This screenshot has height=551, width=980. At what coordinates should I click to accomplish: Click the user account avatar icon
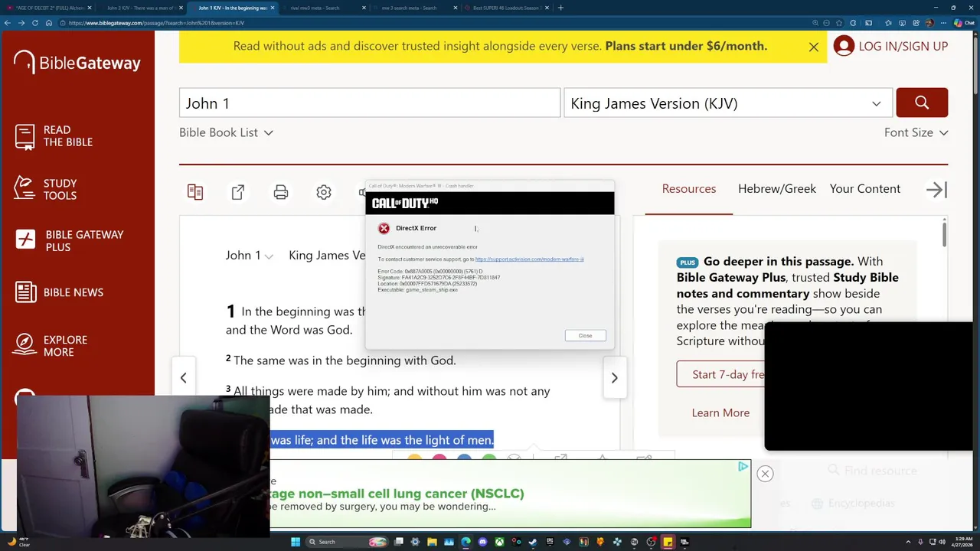(x=844, y=46)
